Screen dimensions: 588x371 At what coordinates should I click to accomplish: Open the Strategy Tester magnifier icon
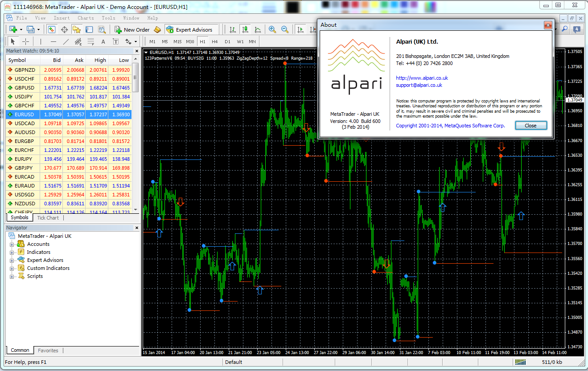pyautogui.click(x=102, y=29)
